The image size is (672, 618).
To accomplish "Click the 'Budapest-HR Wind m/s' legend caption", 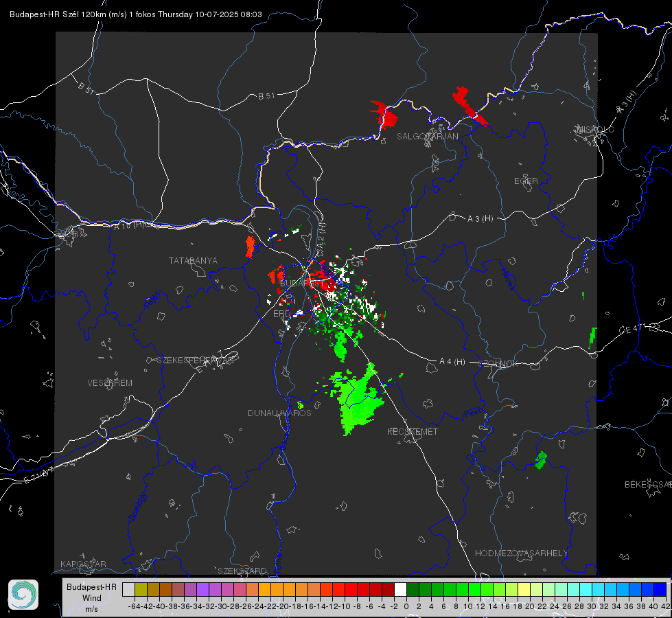I will click(x=92, y=597).
